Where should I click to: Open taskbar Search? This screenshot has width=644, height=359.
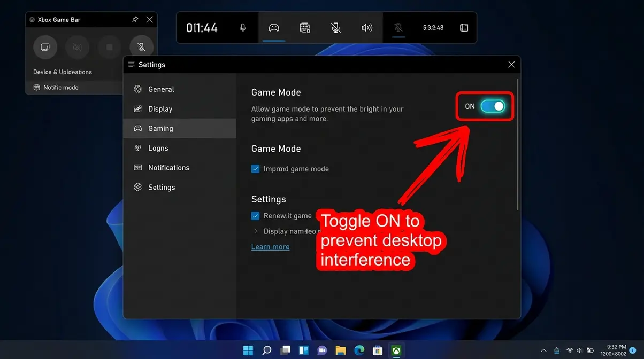267,350
